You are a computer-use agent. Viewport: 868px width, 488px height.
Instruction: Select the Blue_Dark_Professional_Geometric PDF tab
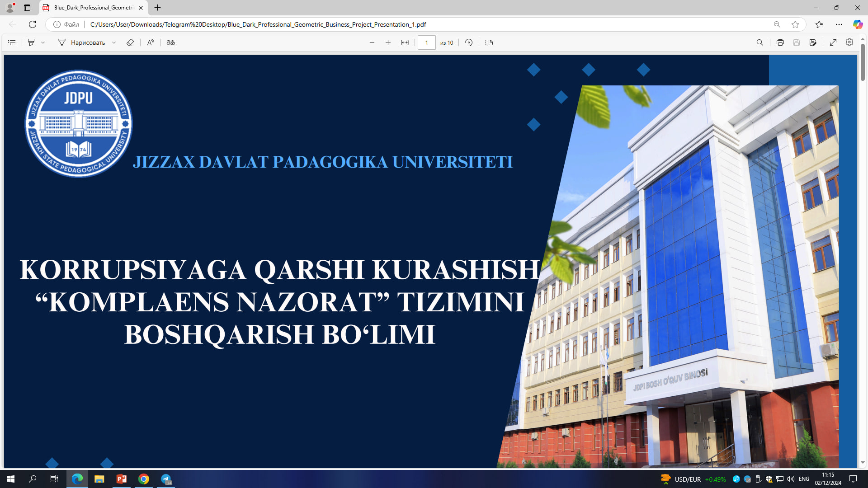pos(94,8)
